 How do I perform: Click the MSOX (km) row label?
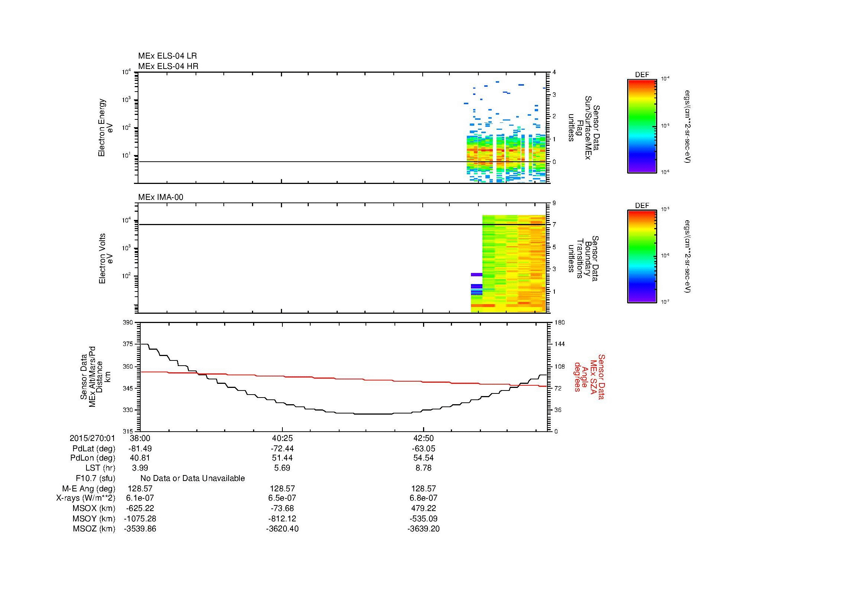[94, 508]
